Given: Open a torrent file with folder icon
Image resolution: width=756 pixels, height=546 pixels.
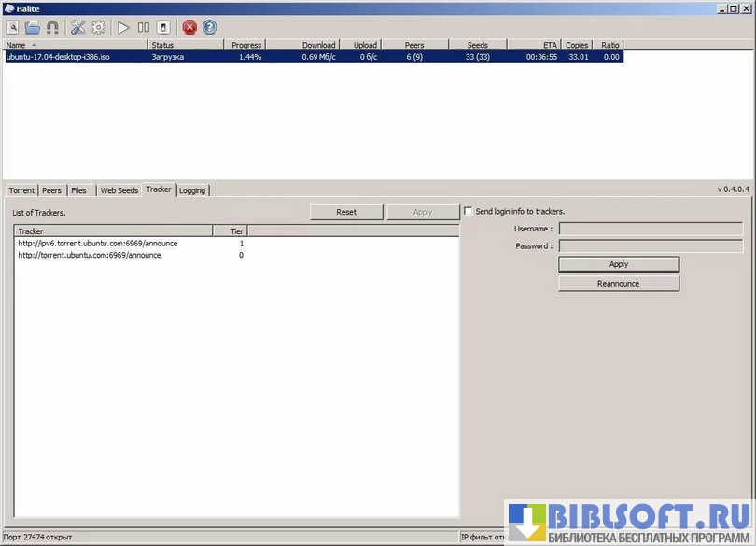Looking at the screenshot, I should [x=33, y=27].
